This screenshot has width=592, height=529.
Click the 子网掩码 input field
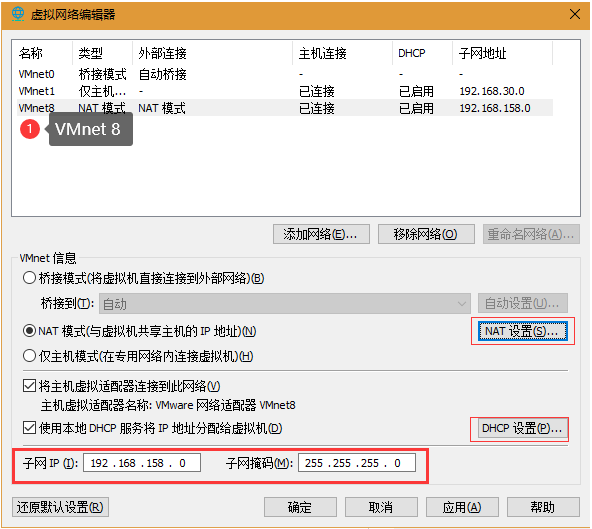pos(357,463)
